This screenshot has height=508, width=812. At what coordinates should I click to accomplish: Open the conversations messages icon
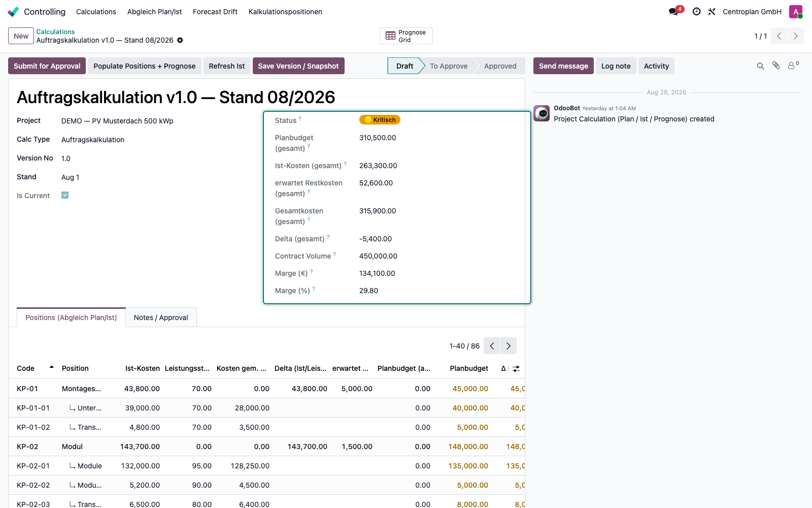674,12
